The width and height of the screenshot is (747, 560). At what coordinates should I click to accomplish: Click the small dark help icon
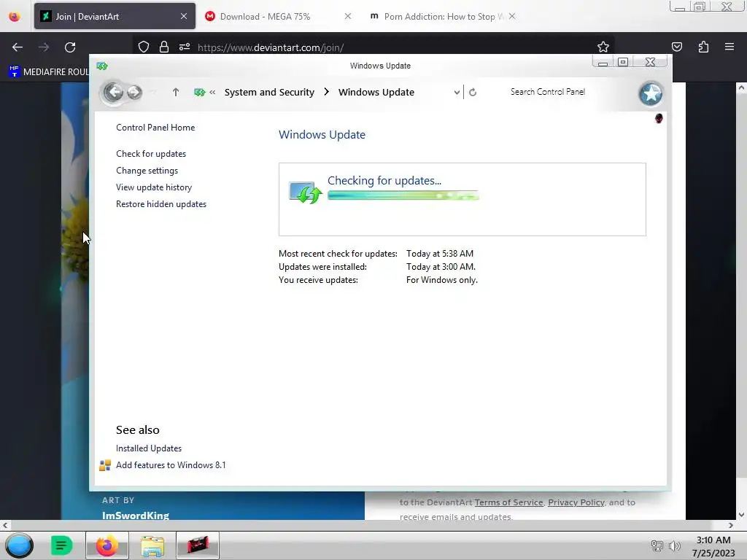(x=659, y=118)
